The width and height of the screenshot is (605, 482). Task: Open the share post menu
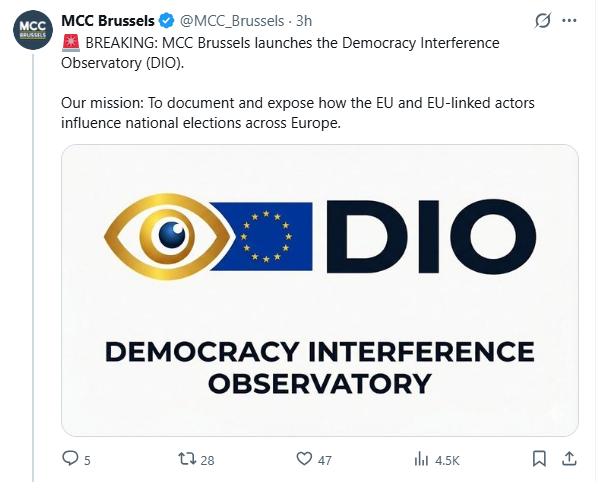pyautogui.click(x=568, y=459)
